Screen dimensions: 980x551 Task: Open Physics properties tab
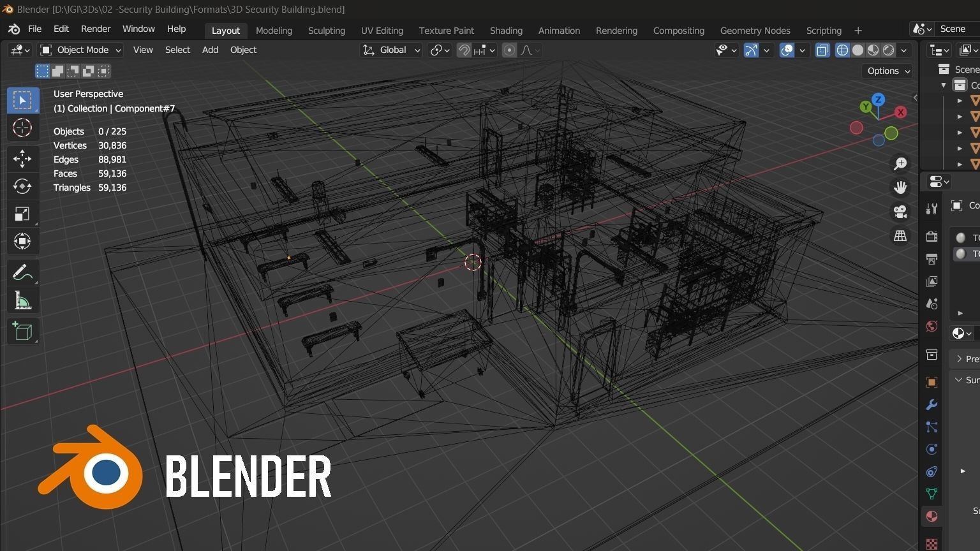coord(932,449)
